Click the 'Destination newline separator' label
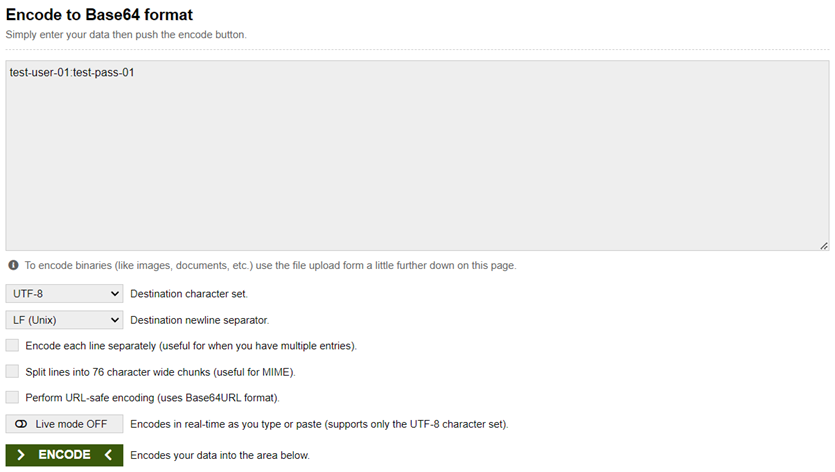Image resolution: width=835 pixels, height=472 pixels. point(199,320)
